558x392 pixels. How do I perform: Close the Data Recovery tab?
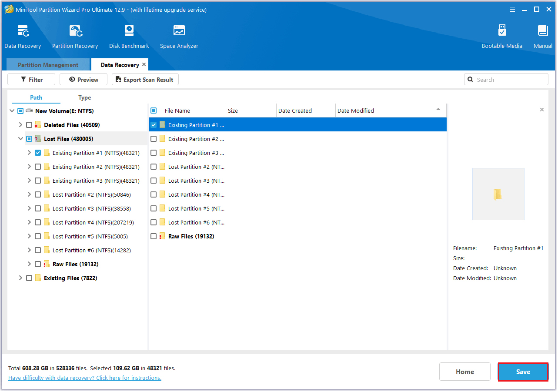(x=144, y=64)
